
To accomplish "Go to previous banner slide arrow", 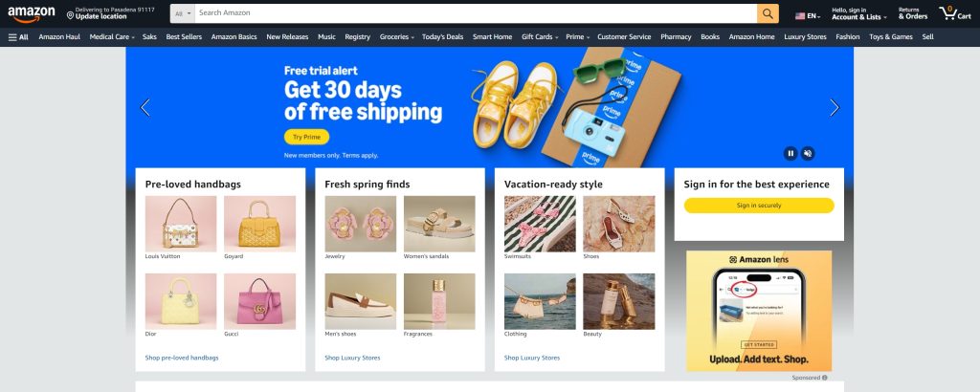I will [x=145, y=107].
